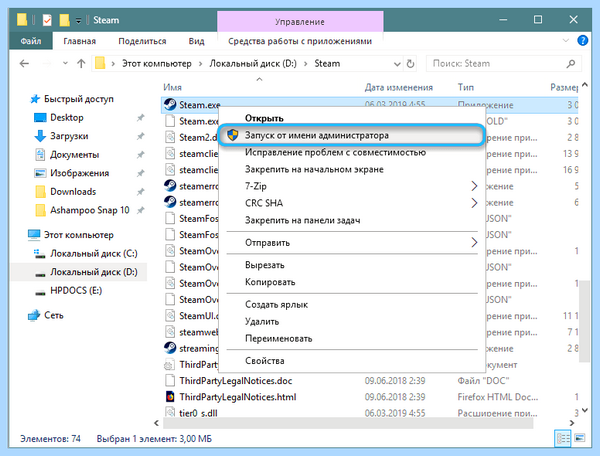This screenshot has height=456, width=600.
Task: Open 'Средства работы с приложениями' tab
Action: click(300, 41)
